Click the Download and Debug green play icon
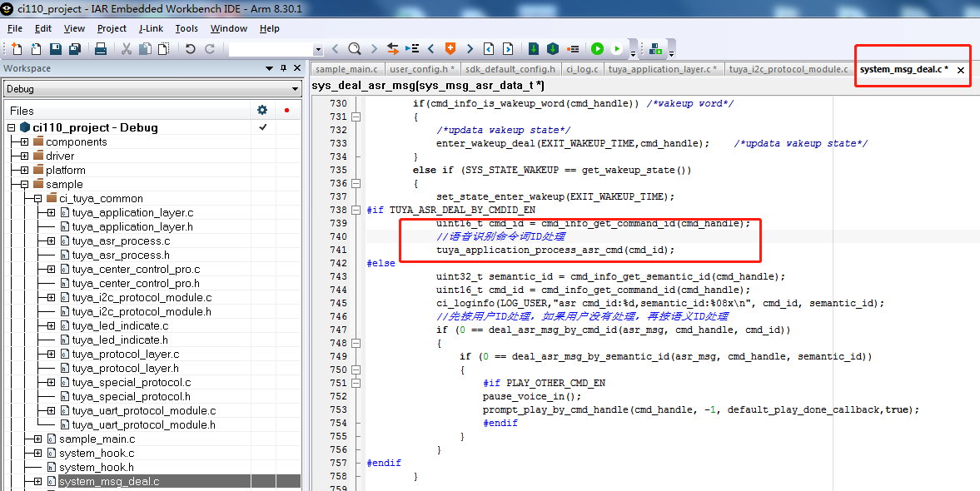Screen dimensions: 980x491 (x=598, y=49)
